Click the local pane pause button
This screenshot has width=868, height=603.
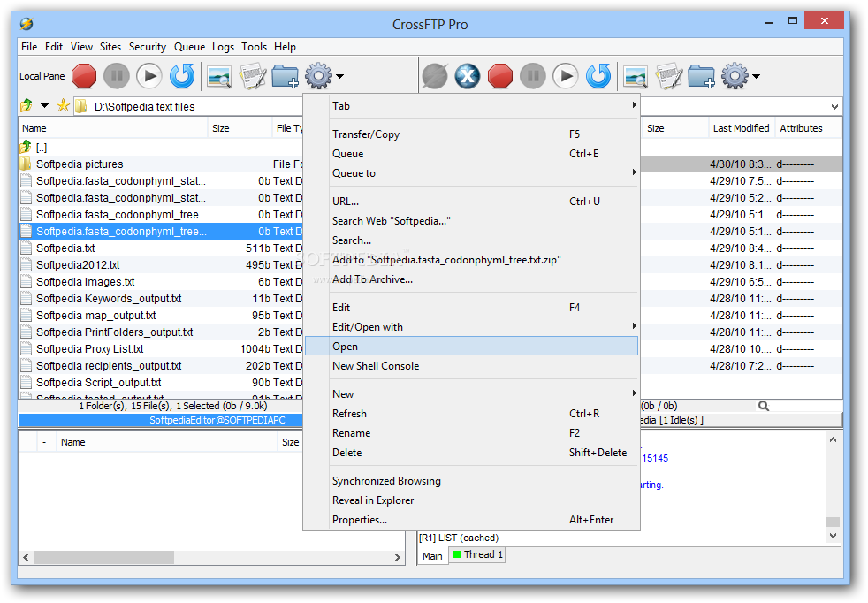tap(117, 76)
